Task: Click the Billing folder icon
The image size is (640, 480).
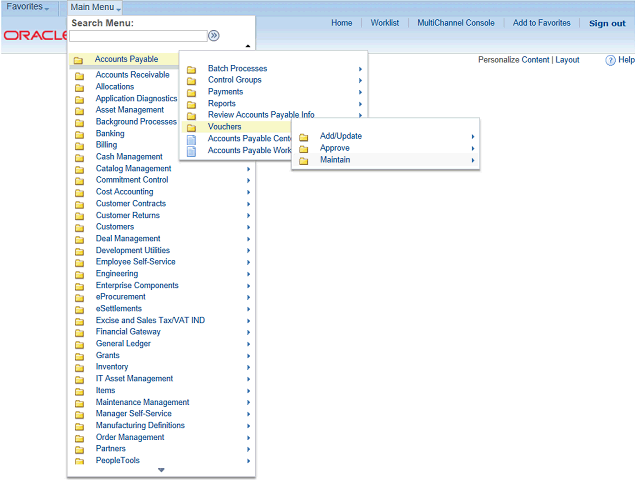Action: click(x=80, y=146)
